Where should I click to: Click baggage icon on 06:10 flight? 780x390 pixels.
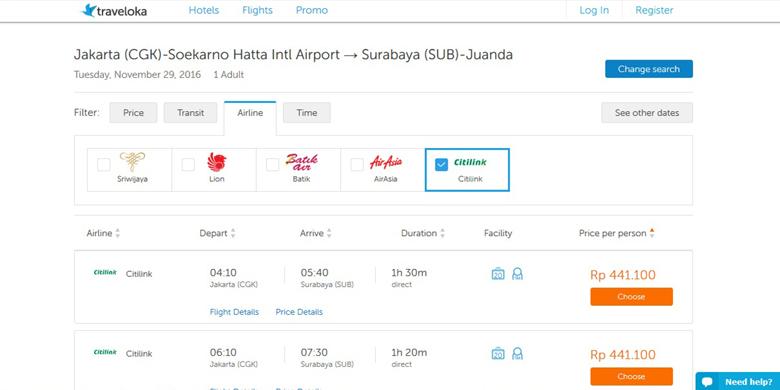point(498,354)
